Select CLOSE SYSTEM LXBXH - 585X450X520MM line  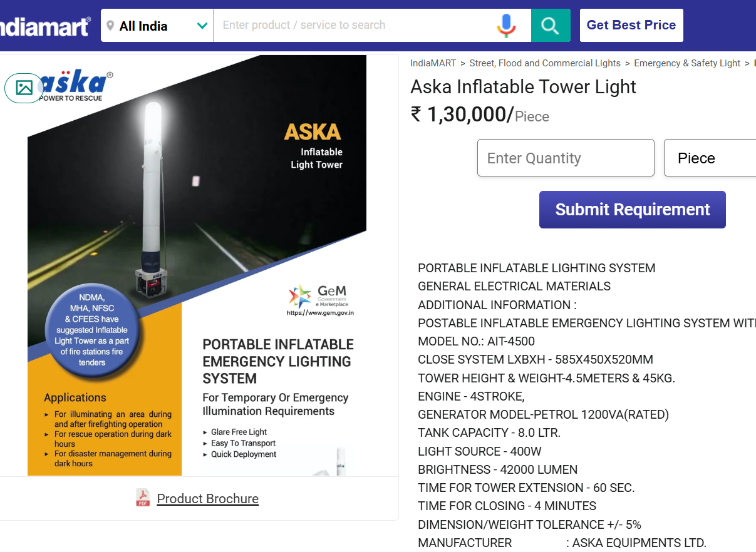click(x=536, y=360)
